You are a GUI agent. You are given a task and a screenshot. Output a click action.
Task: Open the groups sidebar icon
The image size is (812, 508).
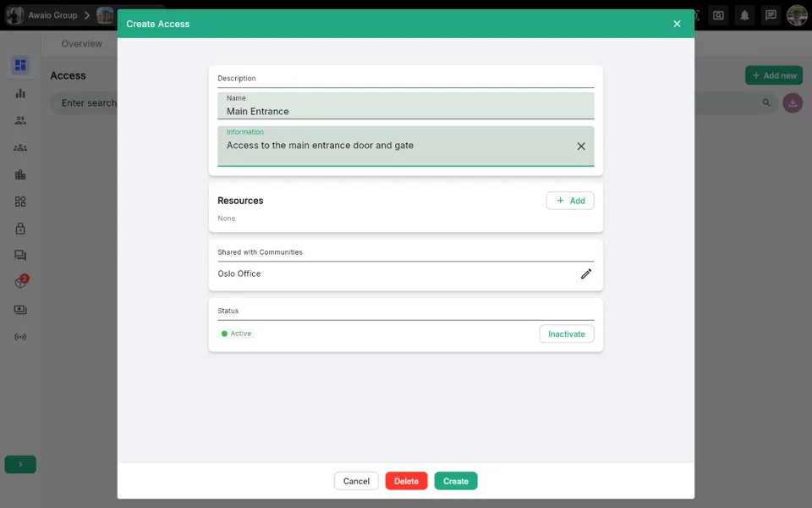point(20,147)
